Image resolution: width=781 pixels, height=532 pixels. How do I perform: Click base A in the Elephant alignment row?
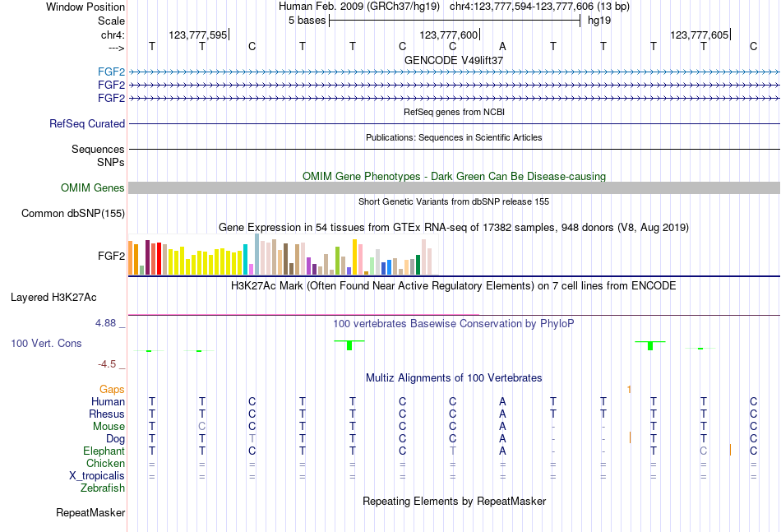502,451
